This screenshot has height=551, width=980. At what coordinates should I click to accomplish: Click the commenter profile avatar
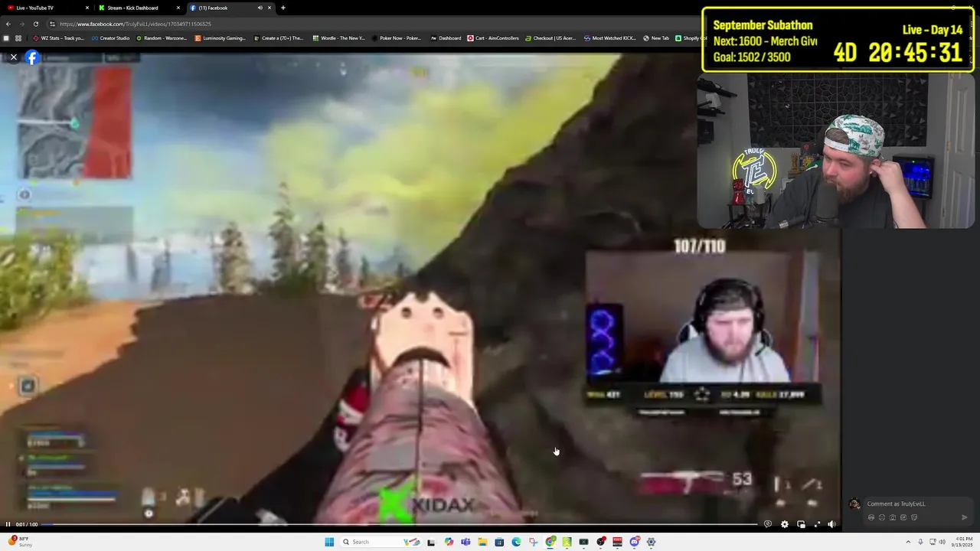coord(854,504)
